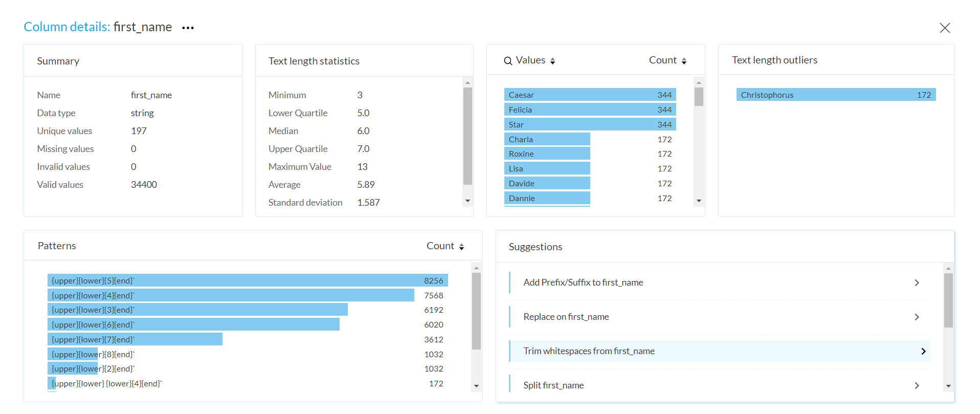Expand the Trim whitespaces chevron arrow
This screenshot has height=414, width=980.
point(923,351)
